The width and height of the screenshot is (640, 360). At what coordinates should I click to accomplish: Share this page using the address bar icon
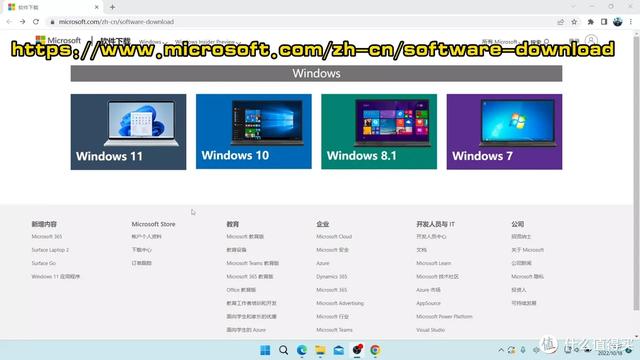click(560, 22)
